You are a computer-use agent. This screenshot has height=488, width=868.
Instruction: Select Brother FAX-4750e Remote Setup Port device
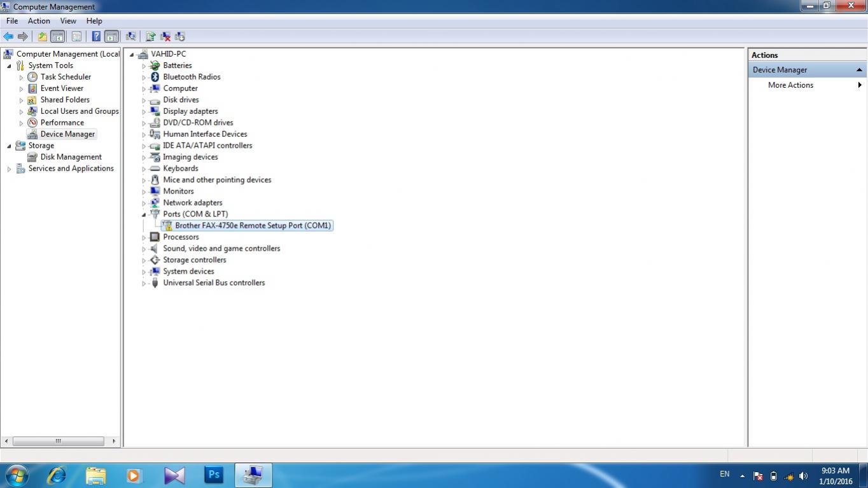point(253,226)
